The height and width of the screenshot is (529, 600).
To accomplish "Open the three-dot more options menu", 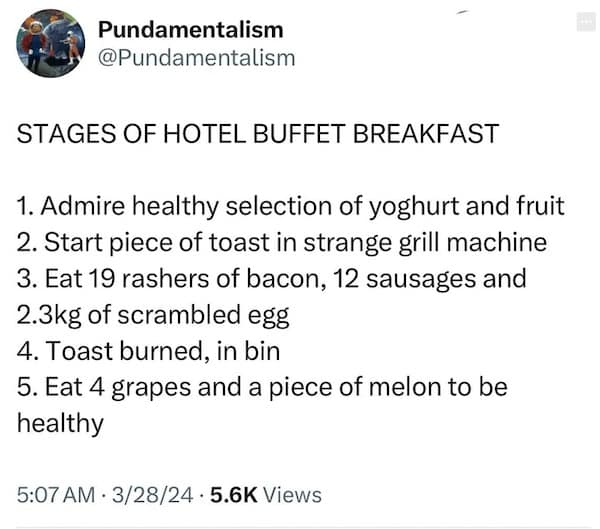I will point(585,23).
